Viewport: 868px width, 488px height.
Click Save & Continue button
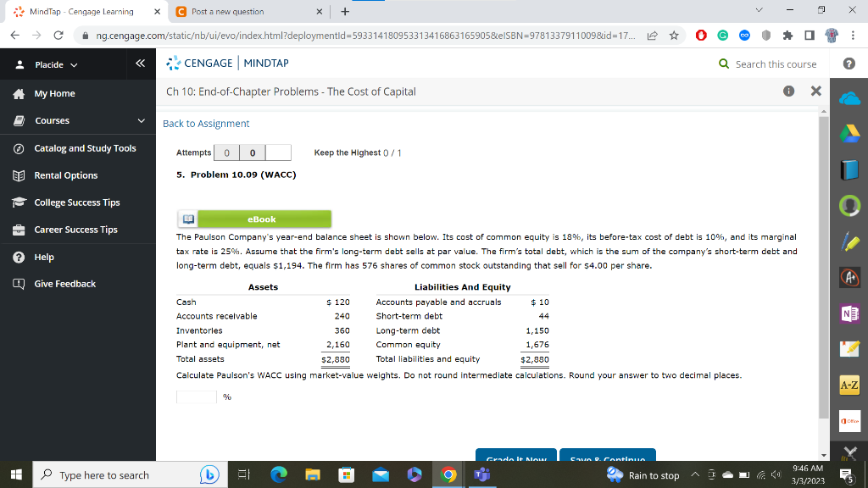(x=608, y=455)
